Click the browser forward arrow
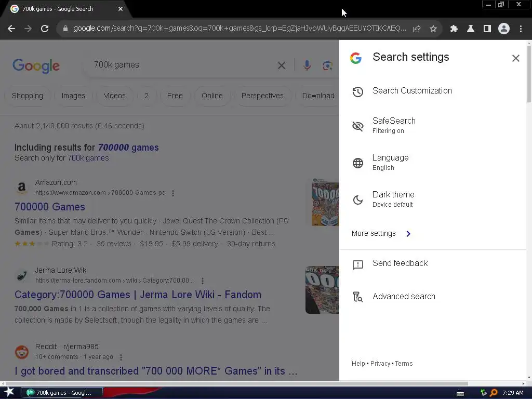The width and height of the screenshot is (532, 399). [x=28, y=29]
